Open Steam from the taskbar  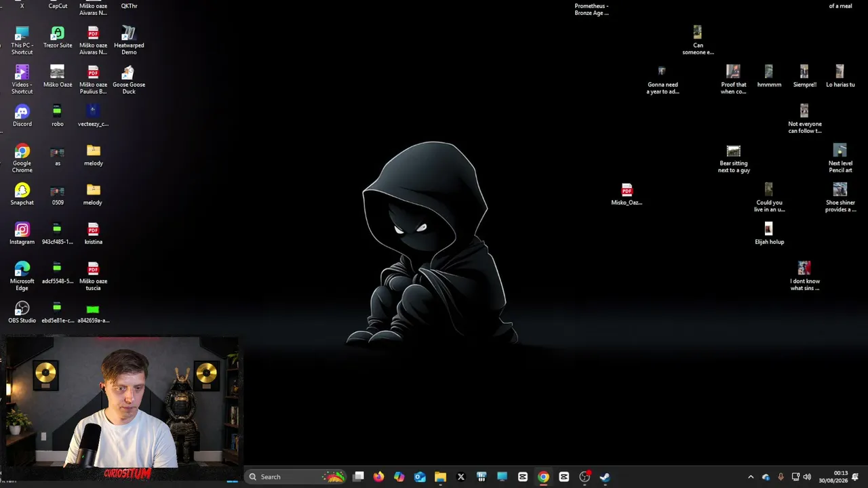coord(605,477)
